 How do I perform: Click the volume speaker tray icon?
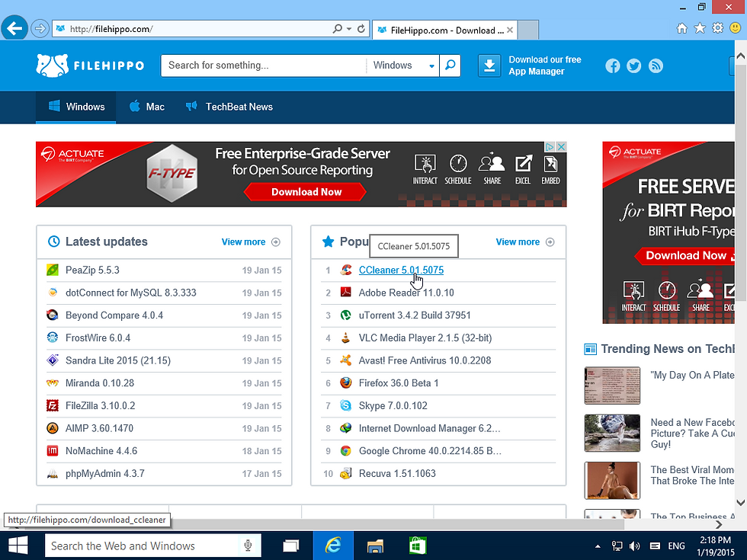pyautogui.click(x=634, y=546)
